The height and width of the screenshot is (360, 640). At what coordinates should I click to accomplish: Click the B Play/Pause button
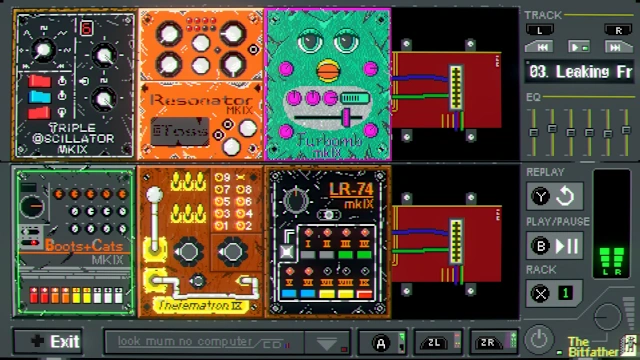point(555,246)
